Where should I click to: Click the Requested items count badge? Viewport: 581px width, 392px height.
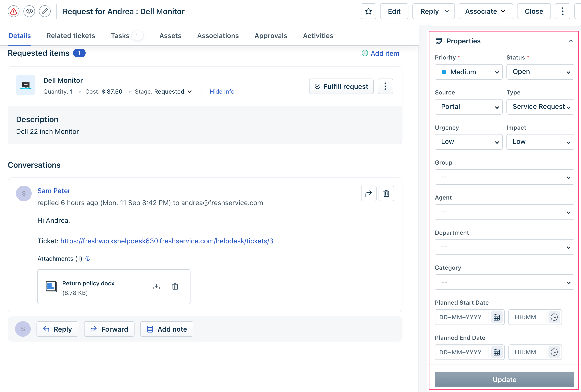[79, 53]
